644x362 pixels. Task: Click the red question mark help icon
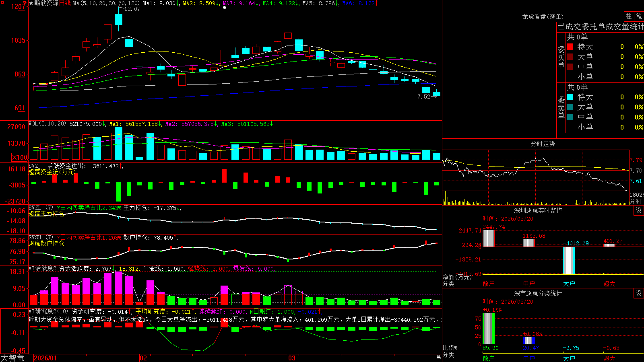[25, 3]
